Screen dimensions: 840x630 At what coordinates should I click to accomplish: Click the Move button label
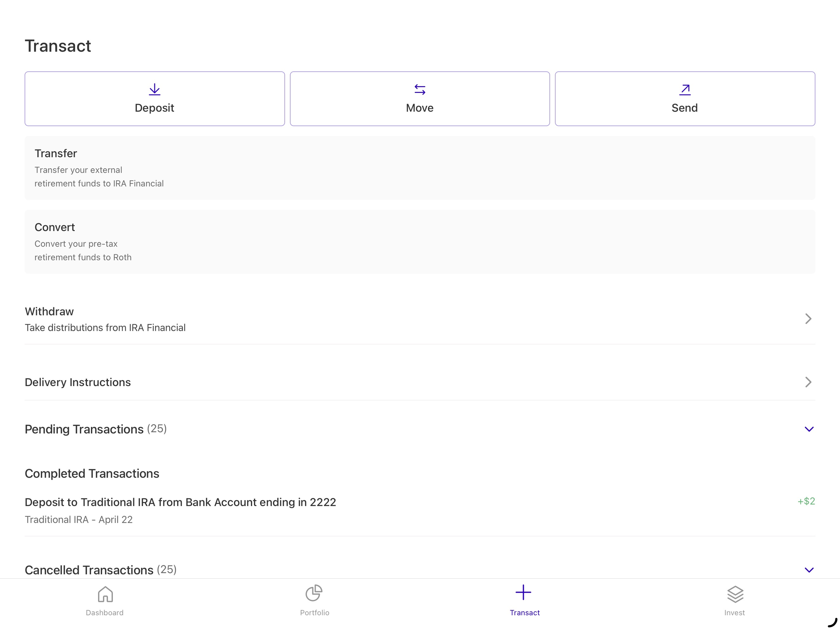[420, 108]
